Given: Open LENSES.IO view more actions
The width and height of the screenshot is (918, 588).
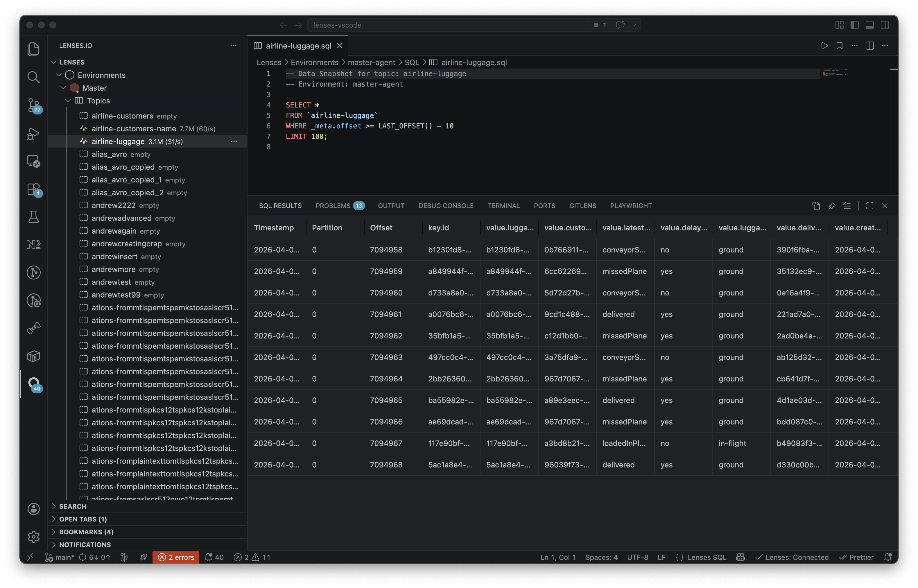Looking at the screenshot, I should point(234,45).
